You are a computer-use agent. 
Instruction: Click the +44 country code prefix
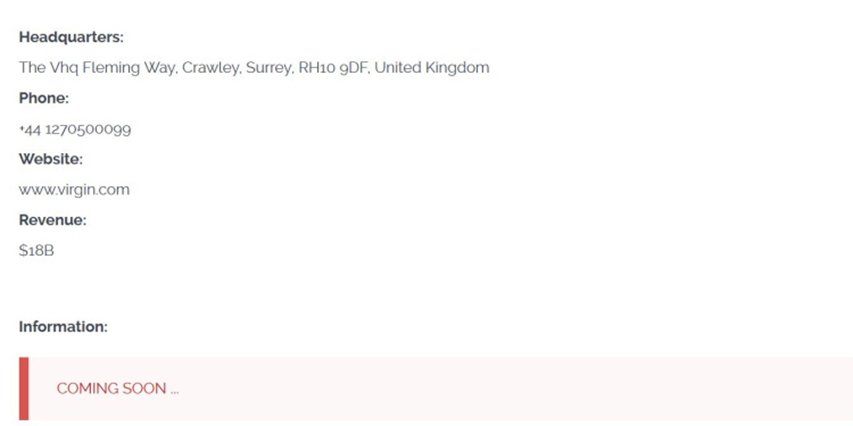[30, 129]
